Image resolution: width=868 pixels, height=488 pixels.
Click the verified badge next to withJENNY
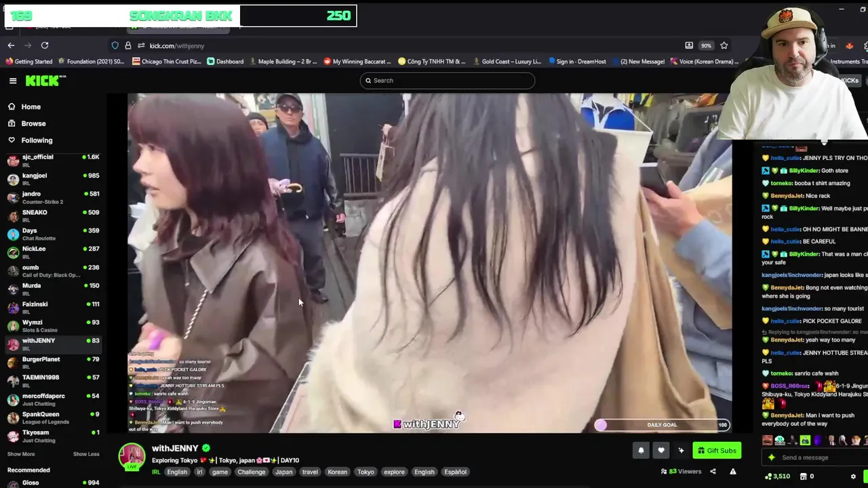(x=206, y=448)
